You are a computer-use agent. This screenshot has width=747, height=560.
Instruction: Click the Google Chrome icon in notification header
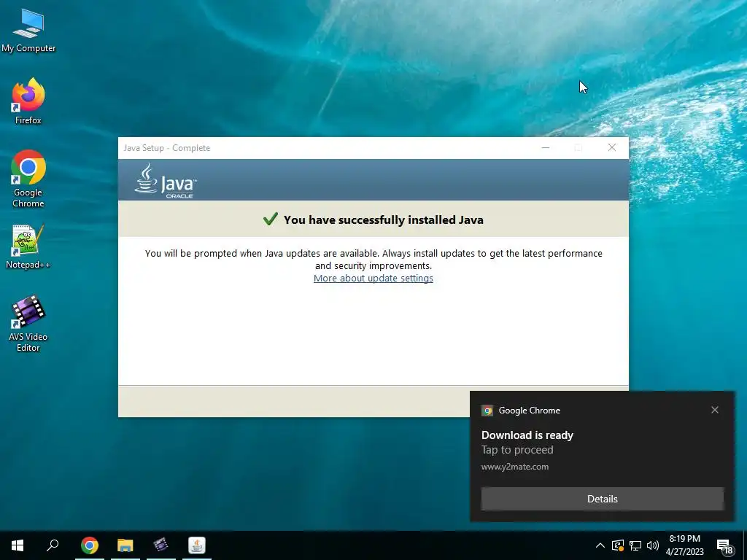click(487, 411)
